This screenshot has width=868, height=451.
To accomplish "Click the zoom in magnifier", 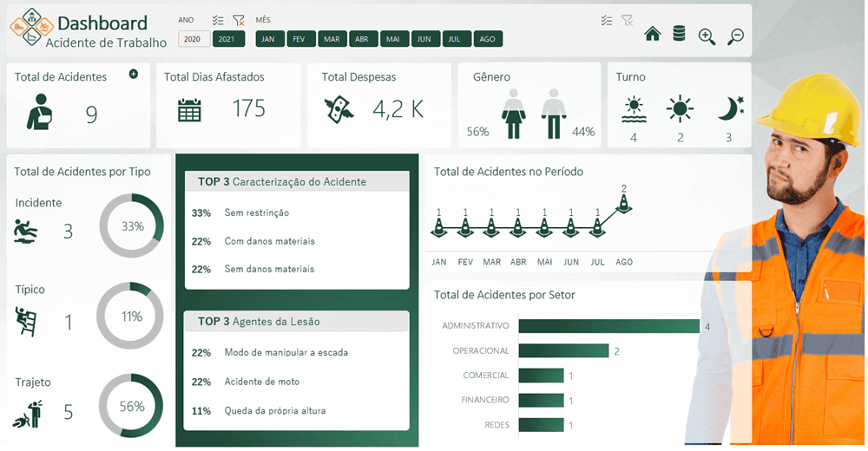I will pos(707,36).
